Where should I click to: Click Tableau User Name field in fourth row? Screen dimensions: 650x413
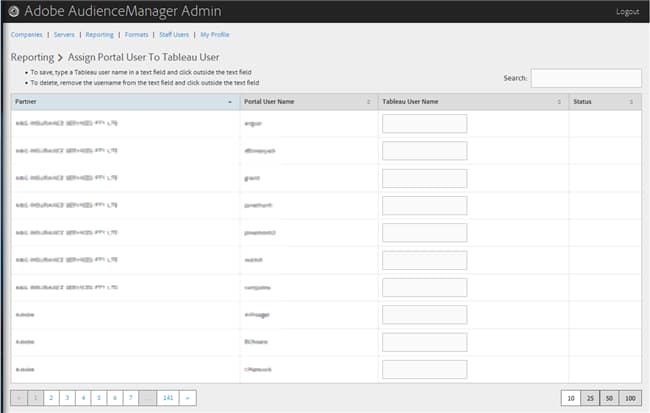(424, 206)
